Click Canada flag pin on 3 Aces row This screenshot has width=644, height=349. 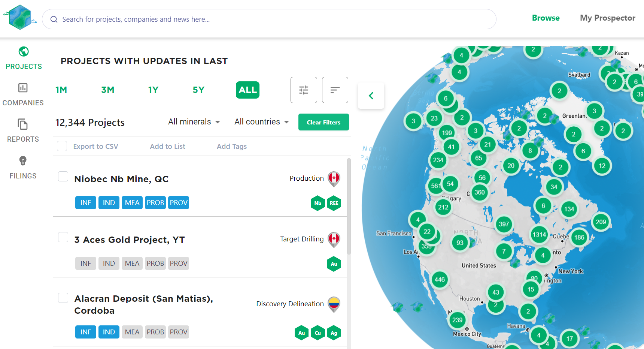pos(334,240)
